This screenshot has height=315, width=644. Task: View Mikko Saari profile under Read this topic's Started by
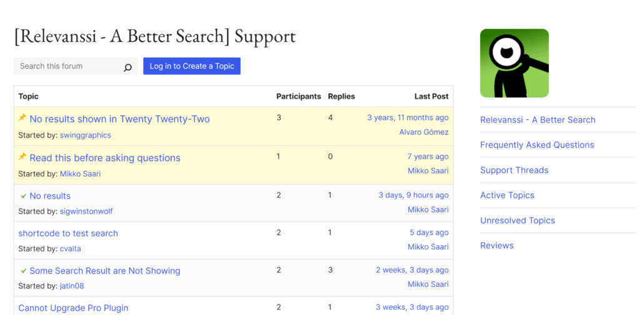point(80,174)
